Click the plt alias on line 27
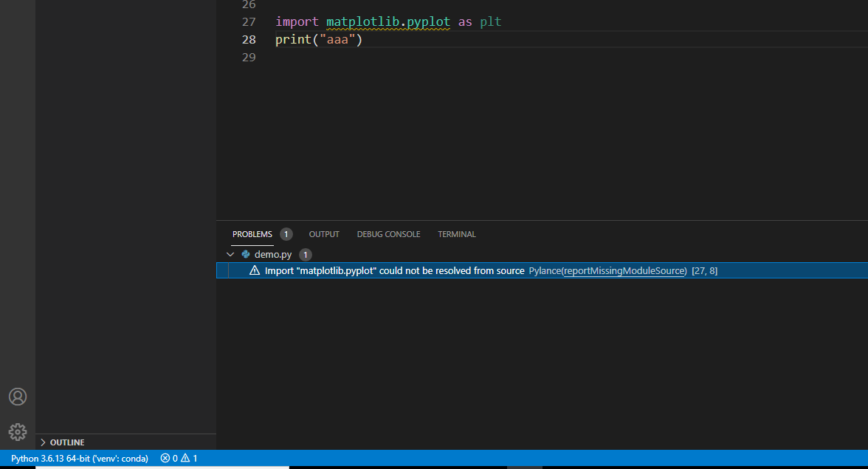Image resolution: width=868 pixels, height=469 pixels. (490, 21)
